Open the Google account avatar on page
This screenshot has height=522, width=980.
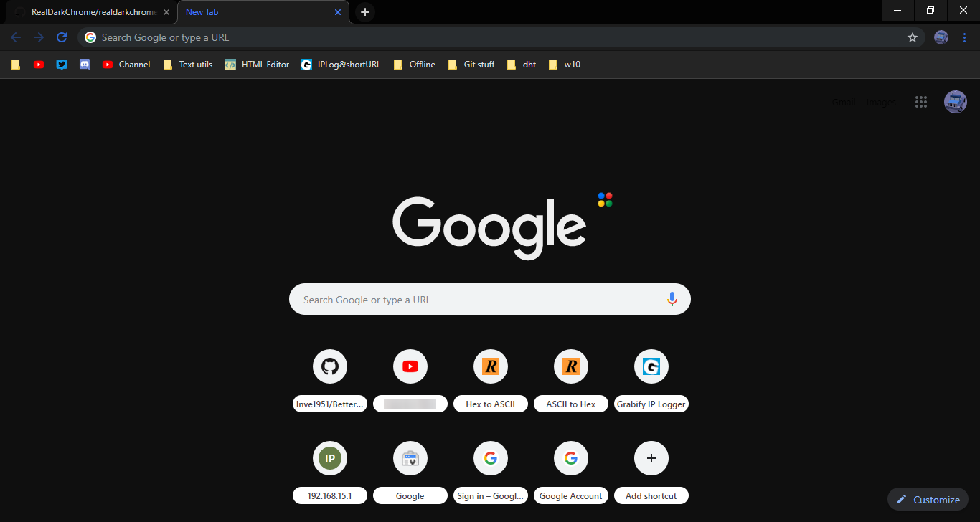(x=956, y=102)
